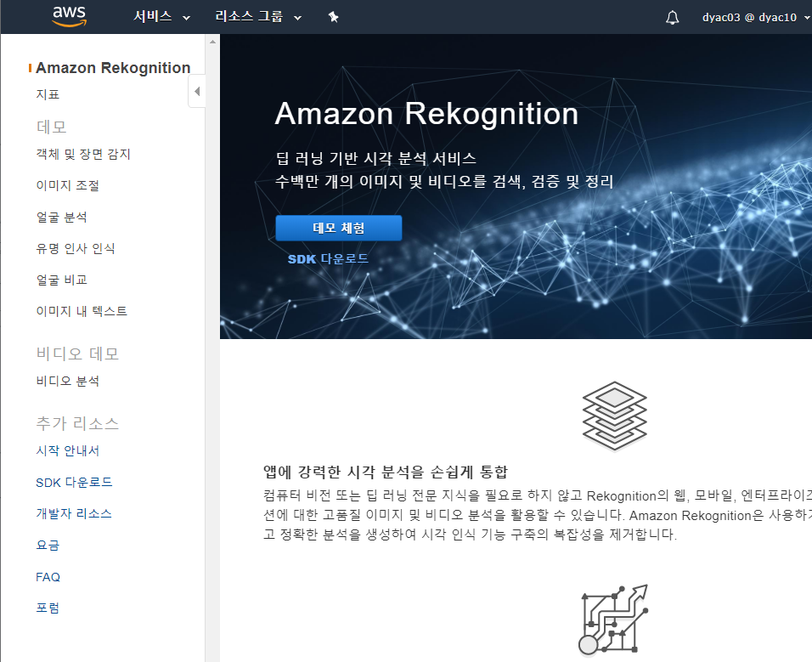Click the Amazon Rekognition banner title
The image size is (812, 662).
point(426,113)
